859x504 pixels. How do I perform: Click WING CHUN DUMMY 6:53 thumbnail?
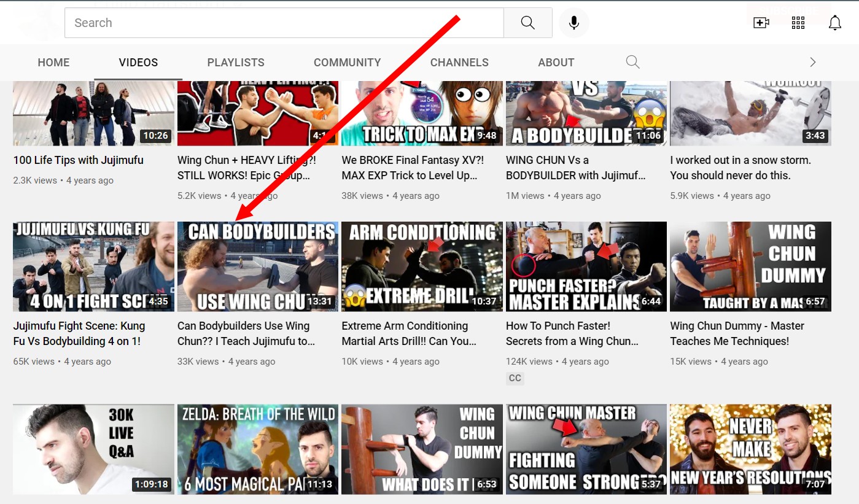tap(422, 449)
